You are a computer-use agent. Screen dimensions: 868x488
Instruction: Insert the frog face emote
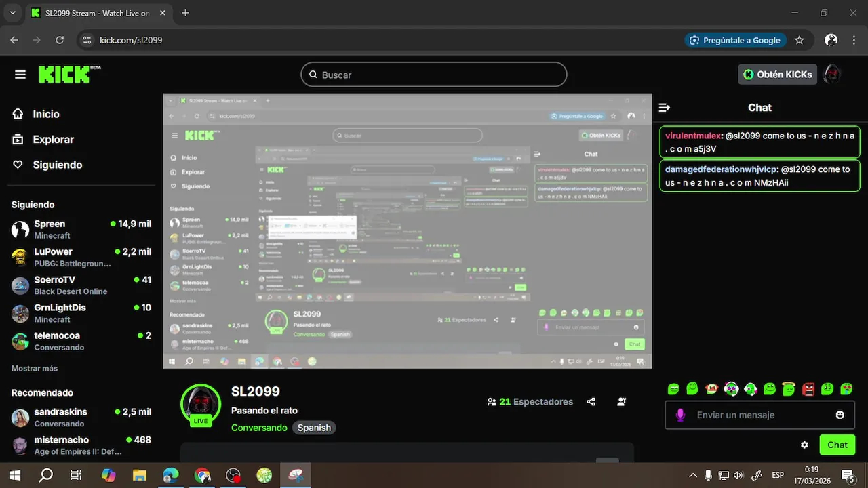click(x=770, y=389)
